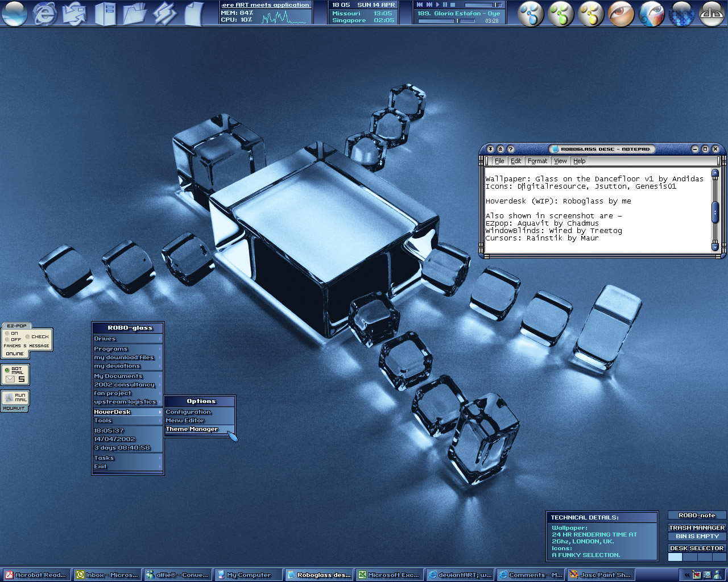Open Tasks in ROBO-glass menu
Viewport: 728px width, 582px height.
(127, 458)
